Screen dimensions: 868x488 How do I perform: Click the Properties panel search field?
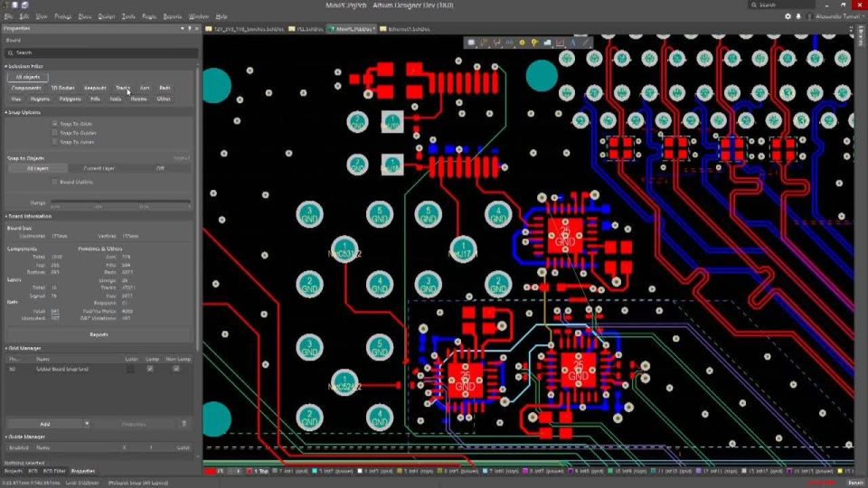[x=101, y=52]
